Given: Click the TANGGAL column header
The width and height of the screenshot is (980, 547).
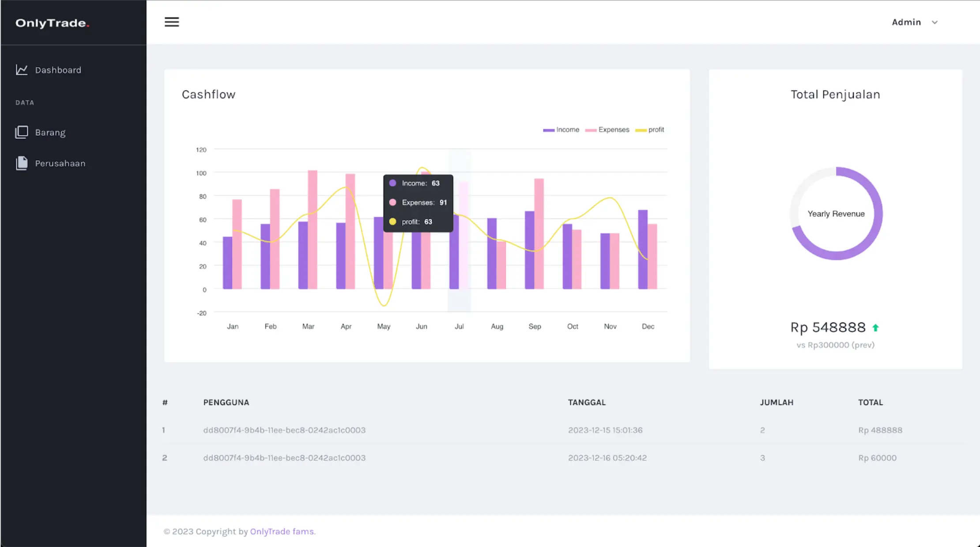Looking at the screenshot, I should [x=587, y=402].
